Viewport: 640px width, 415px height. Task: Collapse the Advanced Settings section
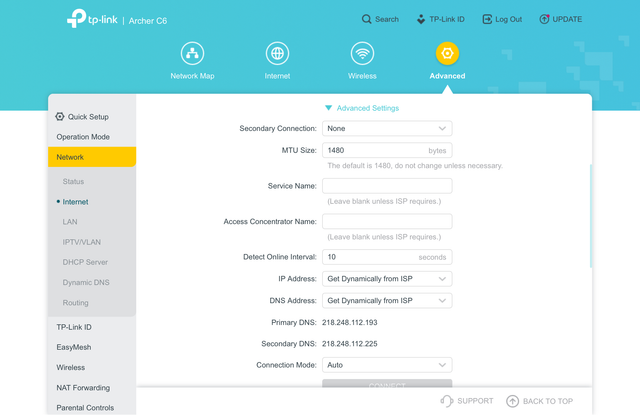tap(361, 108)
